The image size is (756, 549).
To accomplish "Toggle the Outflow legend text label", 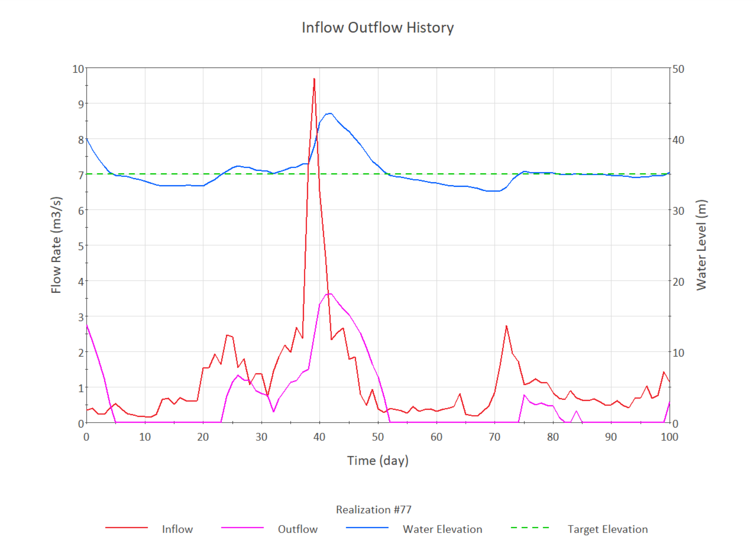I will pos(298,529).
